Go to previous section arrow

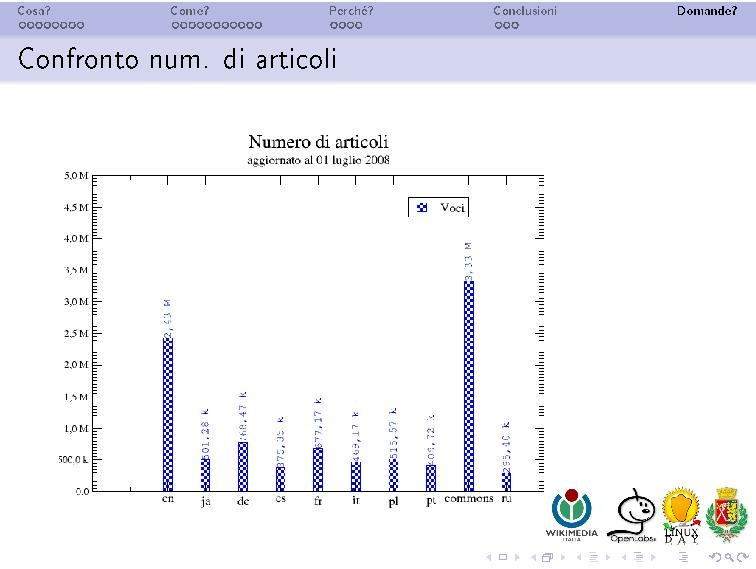coord(624,557)
